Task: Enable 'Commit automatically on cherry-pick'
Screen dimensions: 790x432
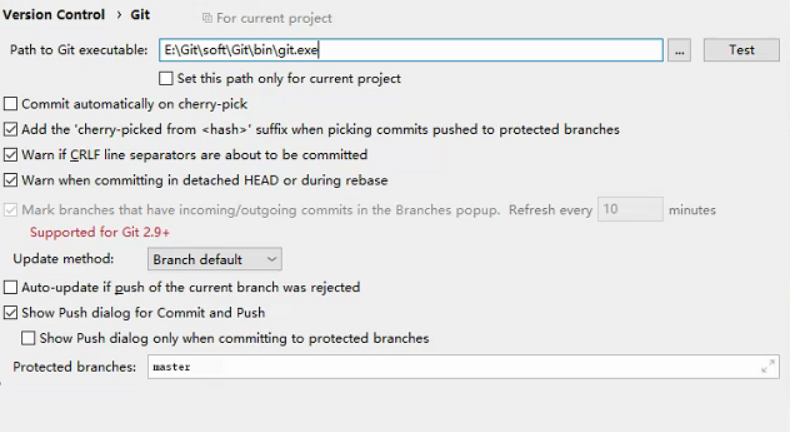Action: [11, 104]
